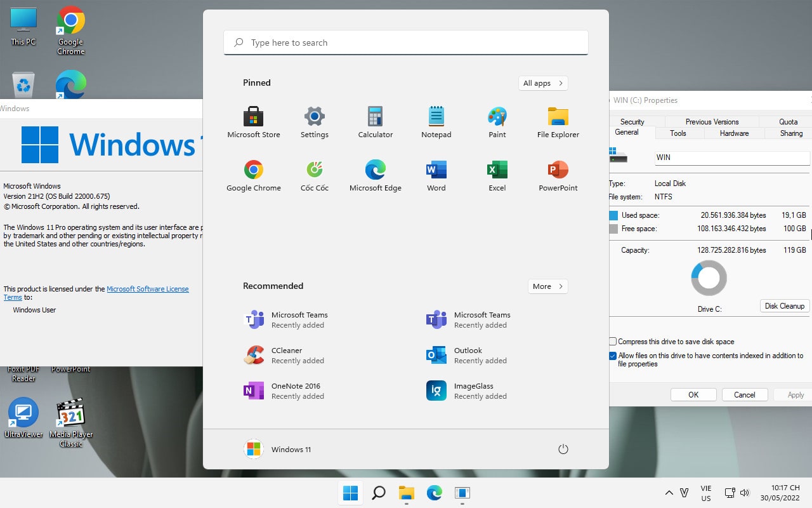The width and height of the screenshot is (812, 508).
Task: Switch to the Tools tab in drive properties
Action: click(678, 133)
